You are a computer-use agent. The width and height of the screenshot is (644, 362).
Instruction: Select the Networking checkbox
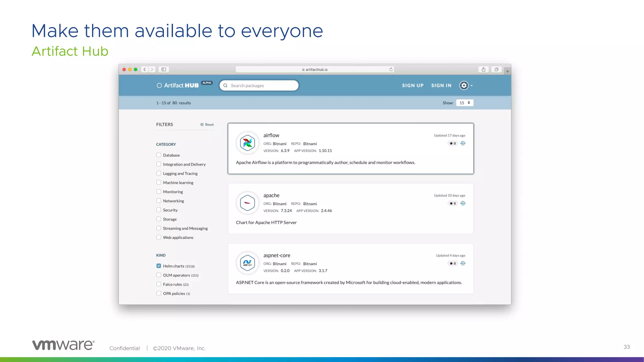[x=159, y=200]
